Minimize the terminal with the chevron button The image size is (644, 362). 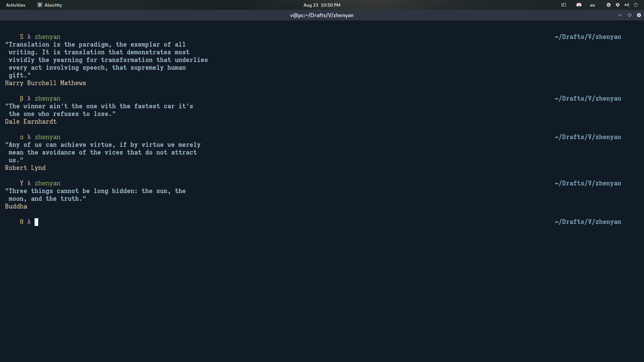click(620, 15)
